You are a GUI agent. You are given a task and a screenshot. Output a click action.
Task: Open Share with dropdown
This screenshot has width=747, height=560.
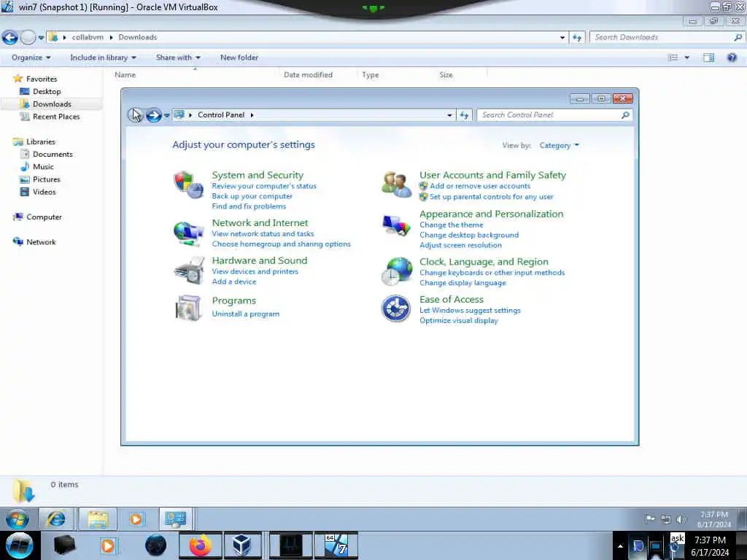tap(178, 58)
